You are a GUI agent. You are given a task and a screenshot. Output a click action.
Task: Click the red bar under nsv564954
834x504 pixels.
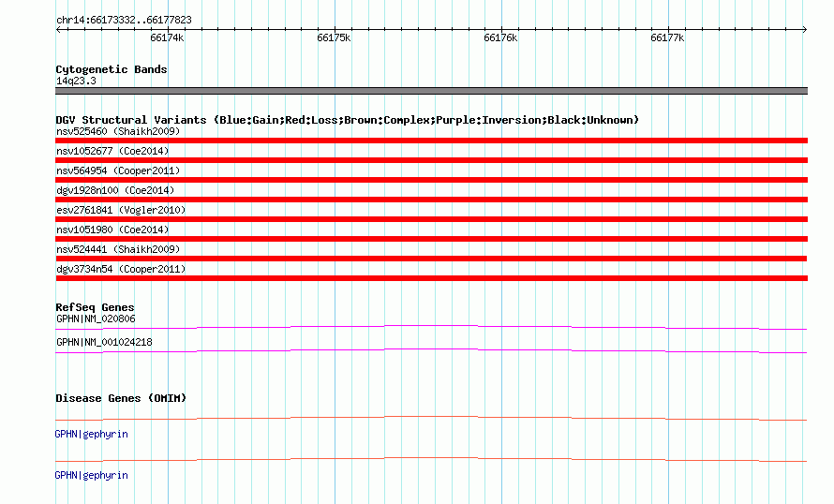[431, 180]
